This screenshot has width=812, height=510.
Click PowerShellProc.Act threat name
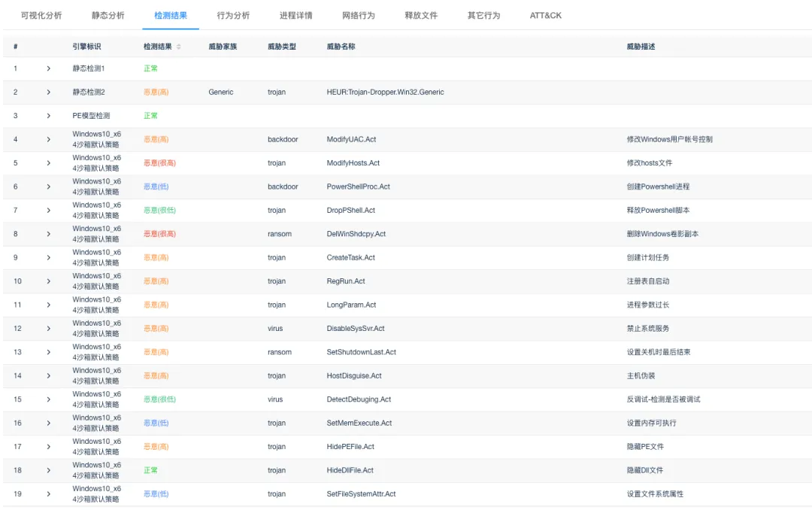(359, 187)
